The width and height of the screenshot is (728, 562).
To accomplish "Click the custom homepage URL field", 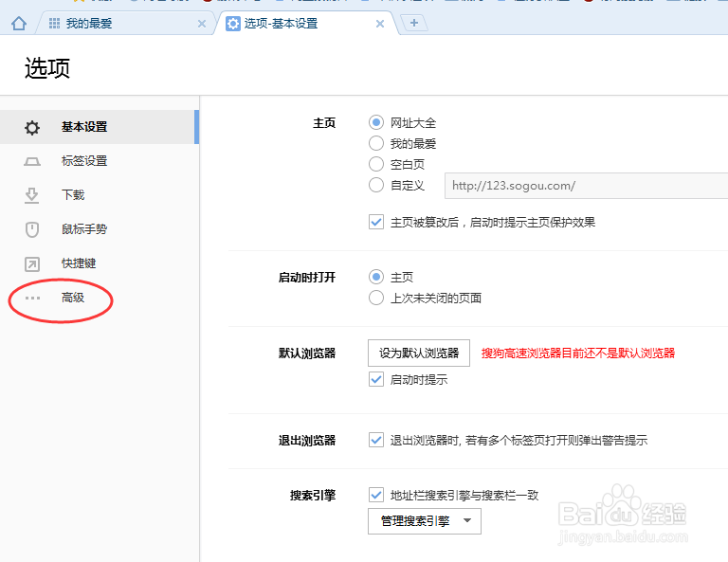I will [587, 186].
